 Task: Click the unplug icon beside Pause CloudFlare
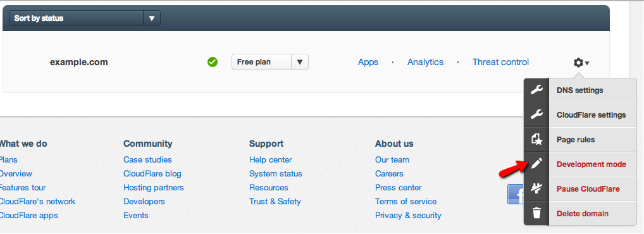(x=536, y=189)
